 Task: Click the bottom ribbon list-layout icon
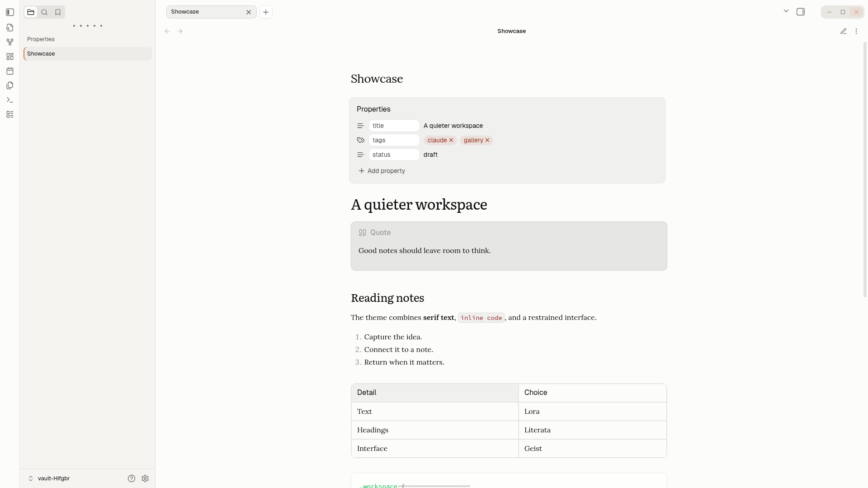(x=10, y=114)
